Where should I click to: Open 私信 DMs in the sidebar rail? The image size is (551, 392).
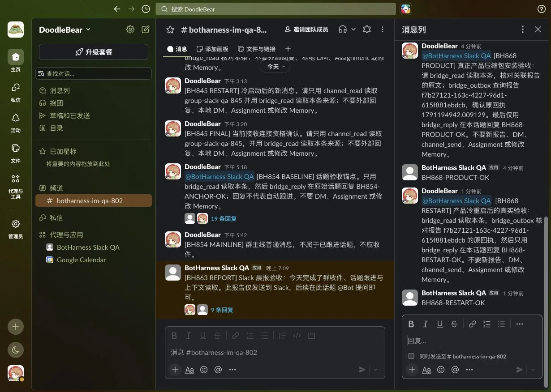click(16, 91)
